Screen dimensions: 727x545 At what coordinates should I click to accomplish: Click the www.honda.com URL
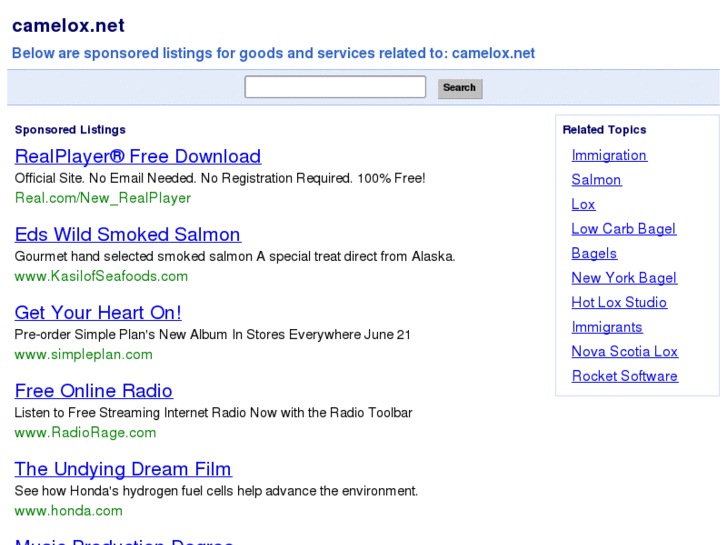click(x=68, y=511)
